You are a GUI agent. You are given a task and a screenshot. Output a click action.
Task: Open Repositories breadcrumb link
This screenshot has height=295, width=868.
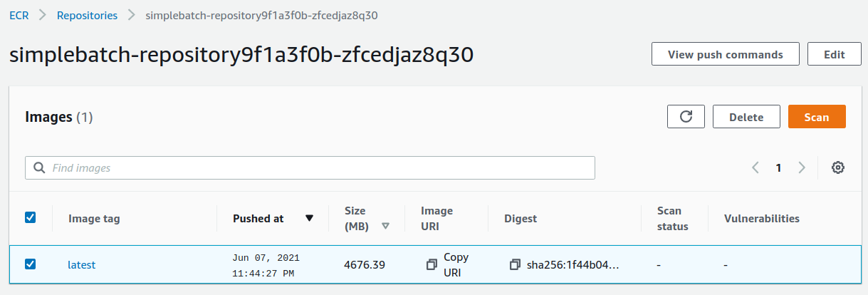(x=88, y=15)
